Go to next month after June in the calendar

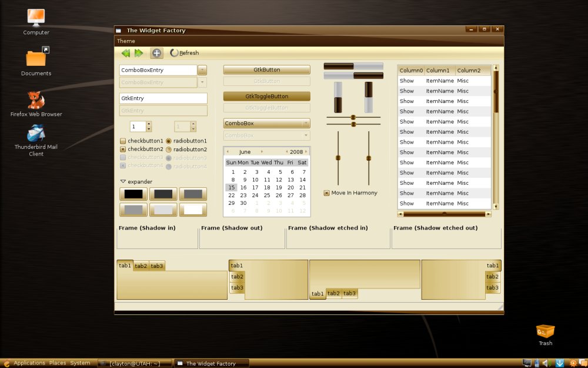tap(262, 152)
